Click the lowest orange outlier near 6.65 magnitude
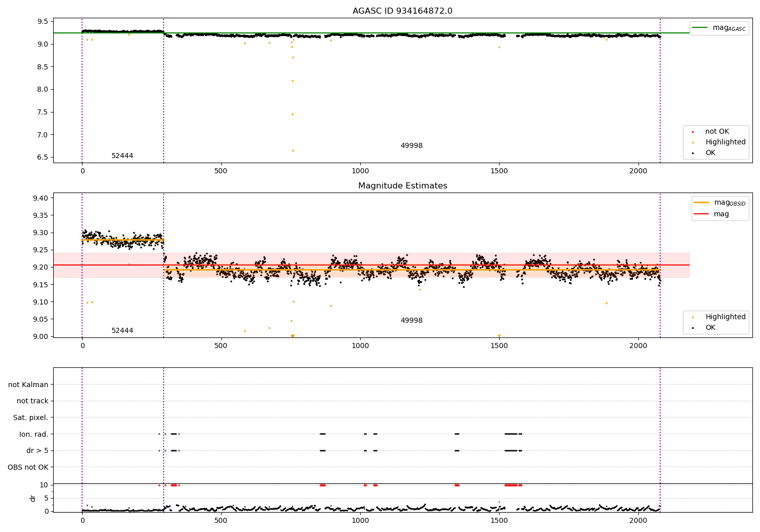The image size is (760, 532). [x=293, y=150]
